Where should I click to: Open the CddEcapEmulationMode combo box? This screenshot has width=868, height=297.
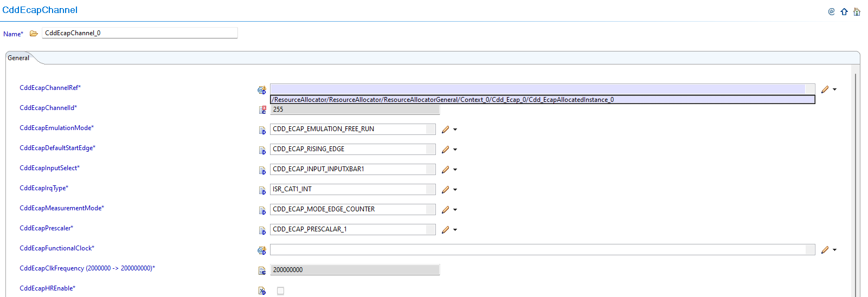[x=430, y=129]
